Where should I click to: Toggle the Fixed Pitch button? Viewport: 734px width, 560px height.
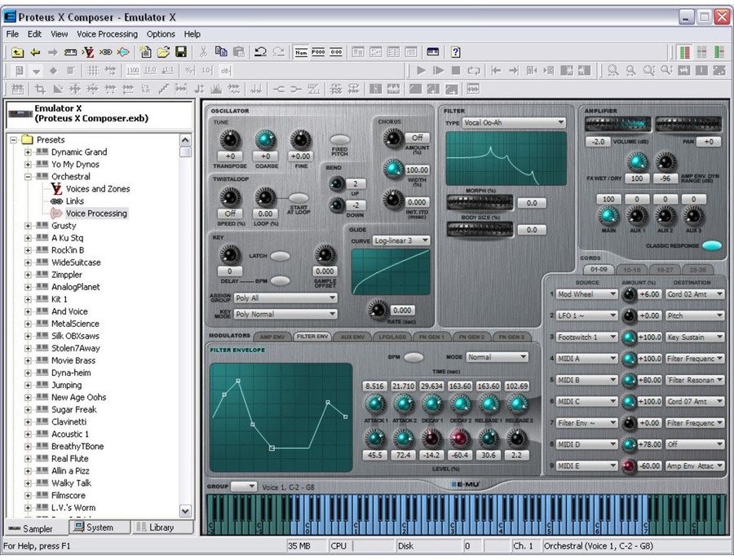[x=340, y=139]
